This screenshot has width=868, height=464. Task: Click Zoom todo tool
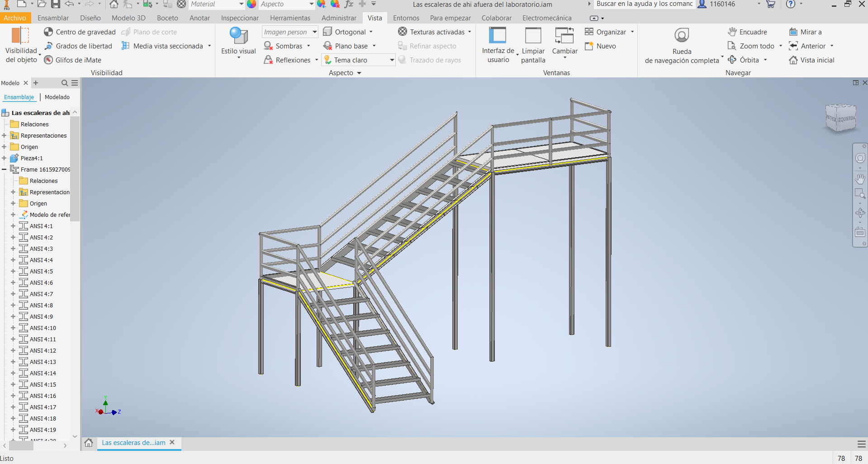751,46
